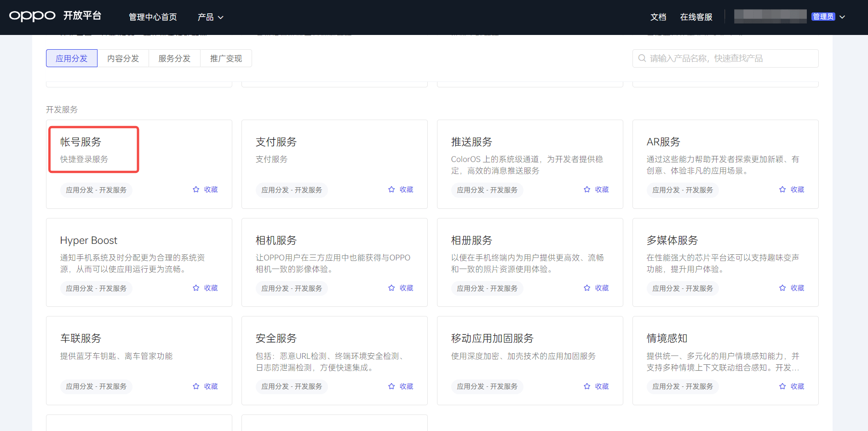Focus the product name search field

tap(731, 58)
